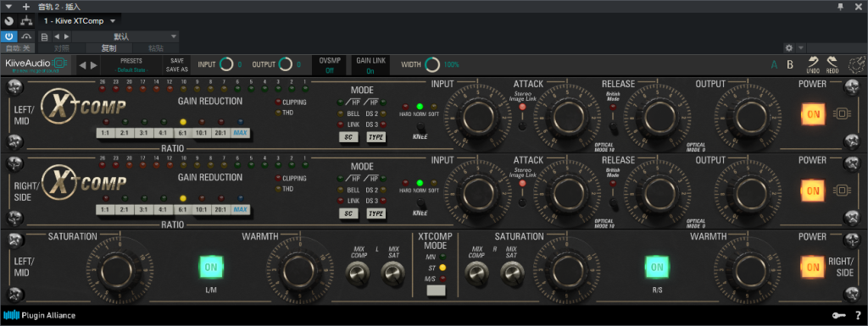Screen dimensions: 868x326
Task: Go to next preset using Kiive right arrow
Action: click(x=93, y=65)
